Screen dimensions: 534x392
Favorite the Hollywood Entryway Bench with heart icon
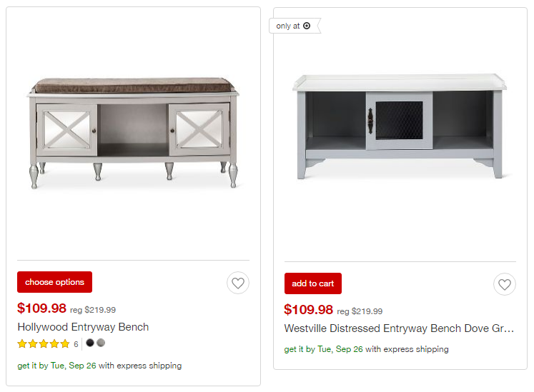(x=238, y=283)
